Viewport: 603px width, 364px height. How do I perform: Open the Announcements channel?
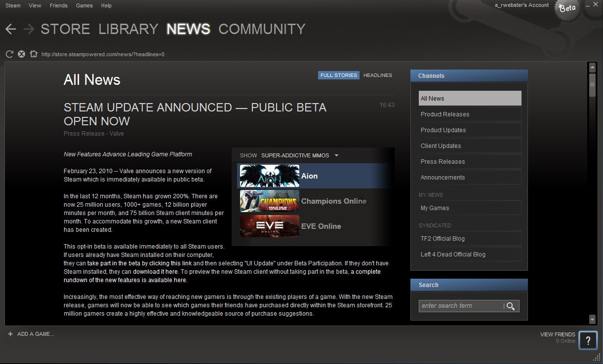(x=470, y=177)
